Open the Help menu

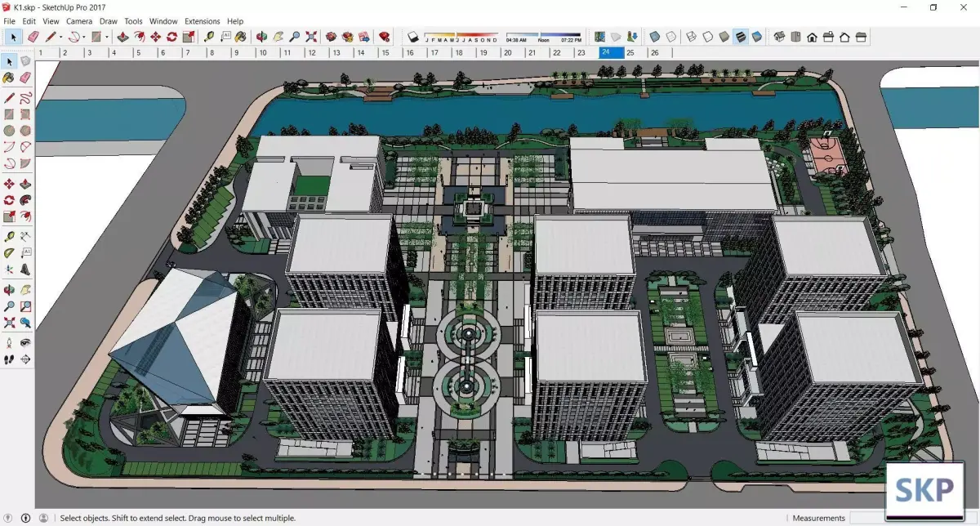pos(235,21)
